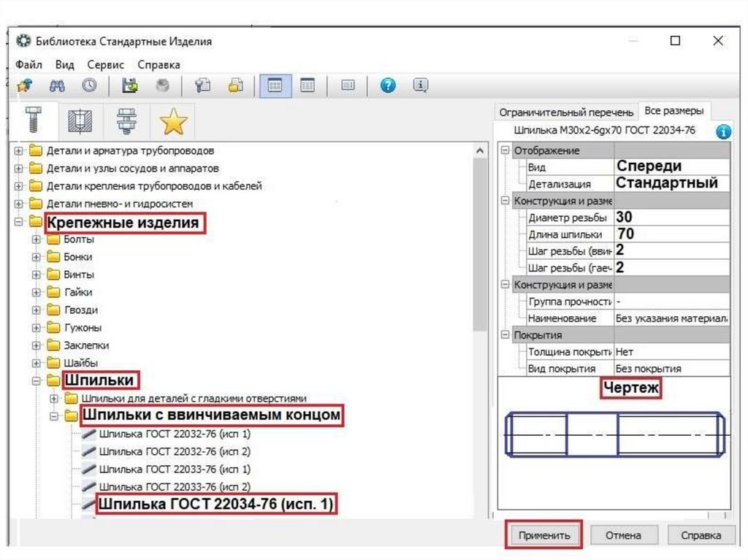Screen dimensions: 748x560
Task: Click the save floppy disk toolbar icon
Action: tap(130, 85)
